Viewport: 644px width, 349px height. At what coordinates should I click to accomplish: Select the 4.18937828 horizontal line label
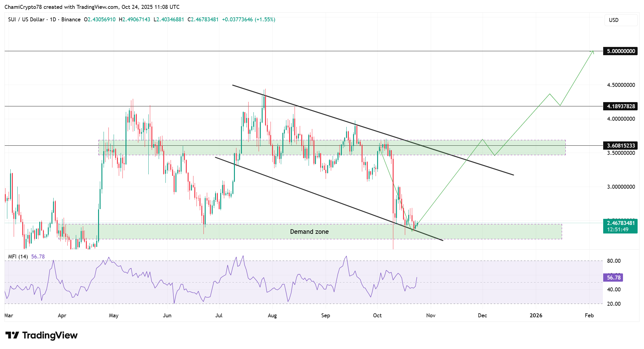click(x=620, y=106)
